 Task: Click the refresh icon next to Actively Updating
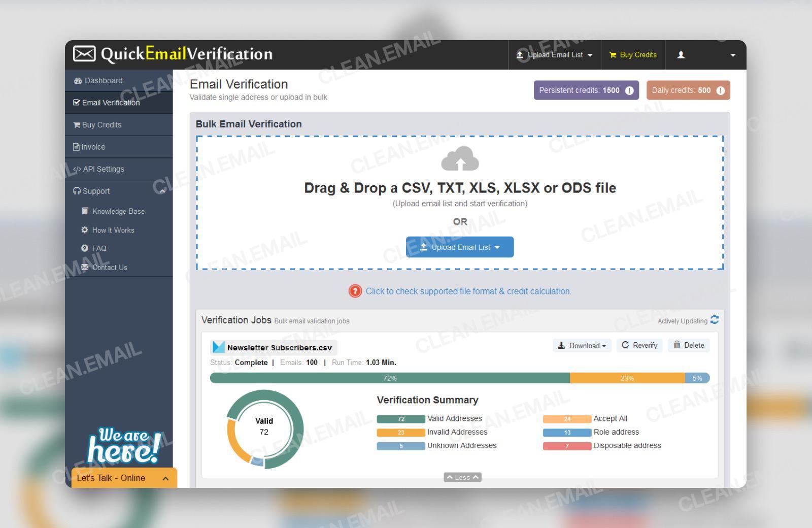715,319
